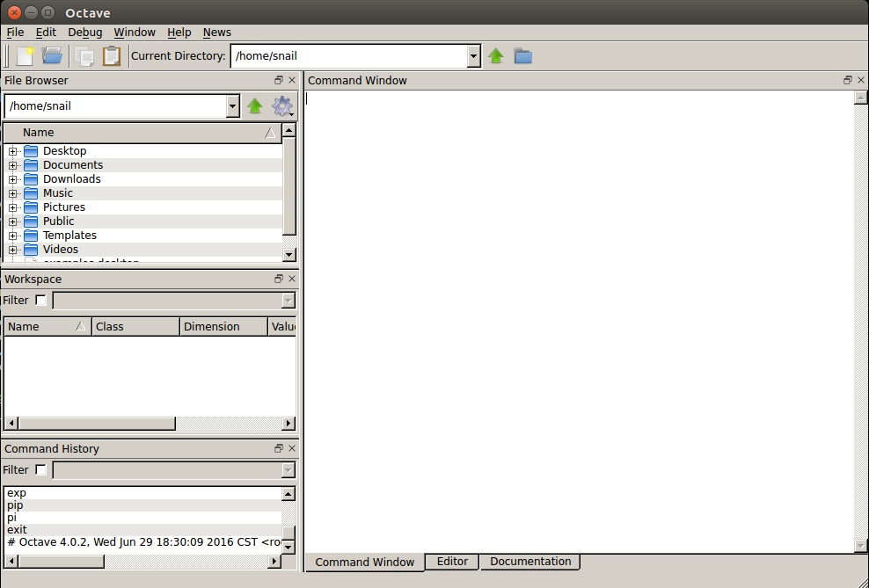
Task: Undock the Workspace panel
Action: [x=279, y=279]
